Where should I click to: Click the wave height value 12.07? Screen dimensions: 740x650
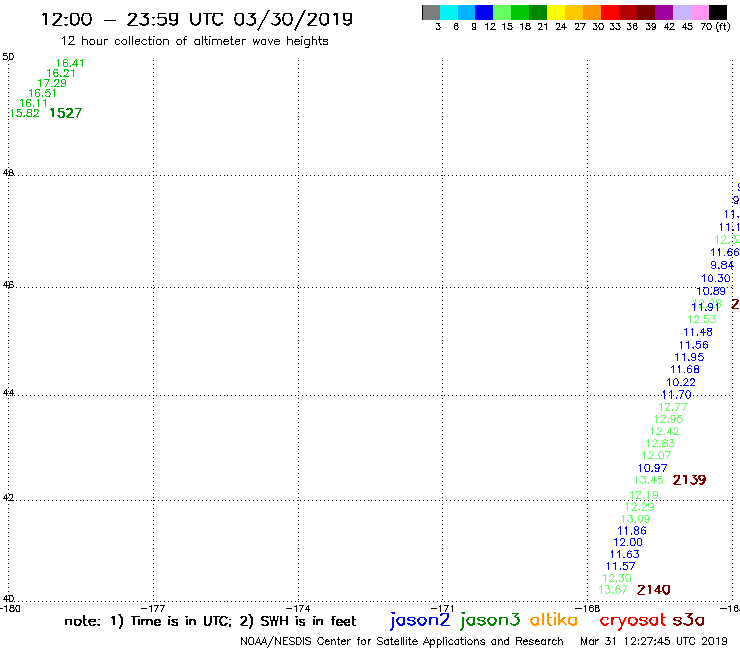tap(656, 456)
